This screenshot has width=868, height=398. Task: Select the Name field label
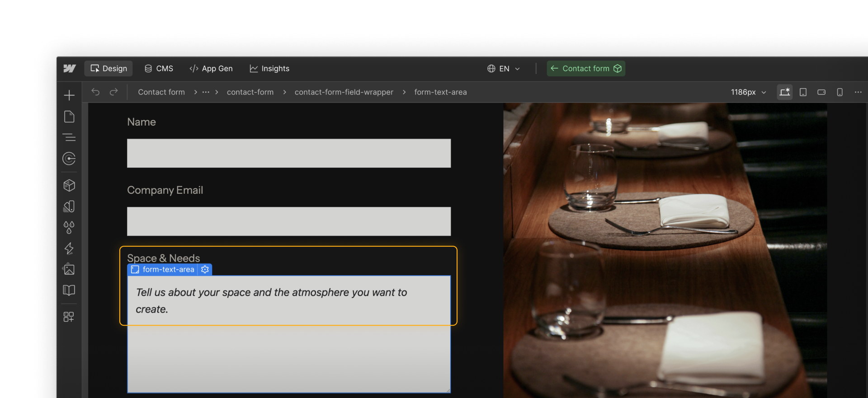(142, 122)
